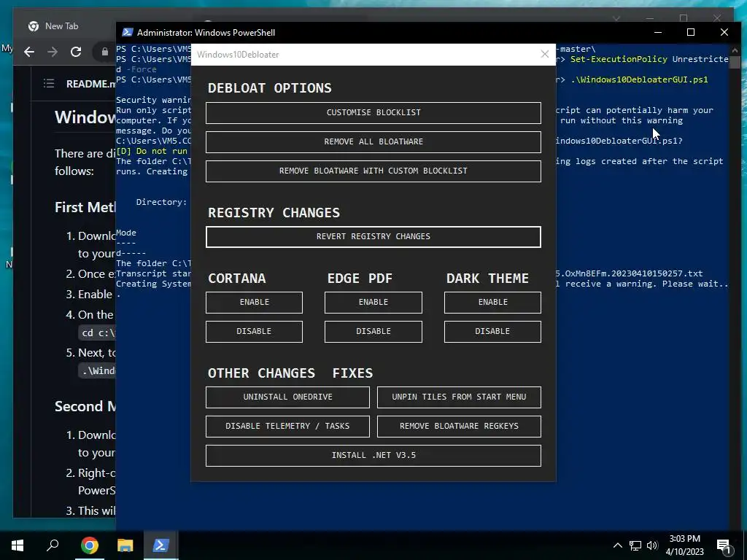Screen dimensions: 747x560
Task: Maximize the PowerShell window
Action: coord(691,32)
